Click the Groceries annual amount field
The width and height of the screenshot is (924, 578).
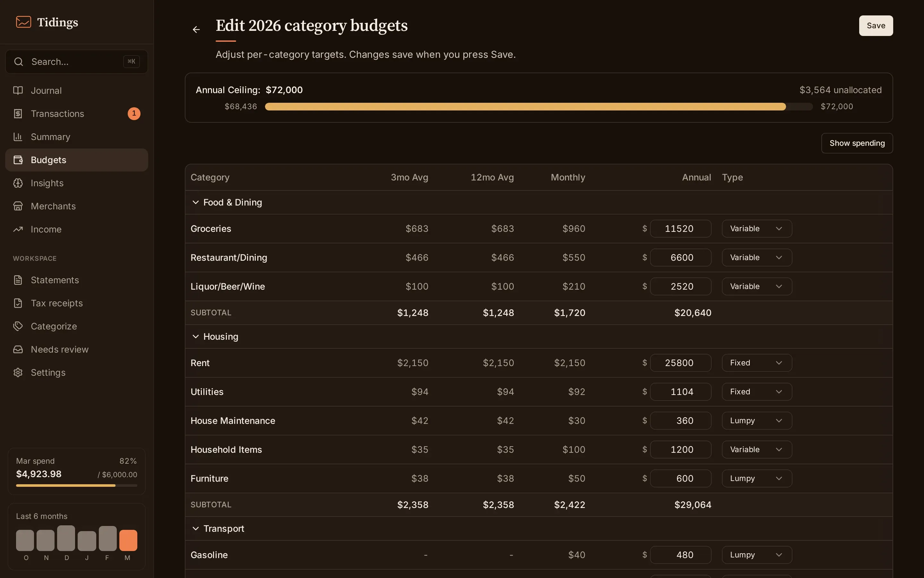[x=680, y=229]
